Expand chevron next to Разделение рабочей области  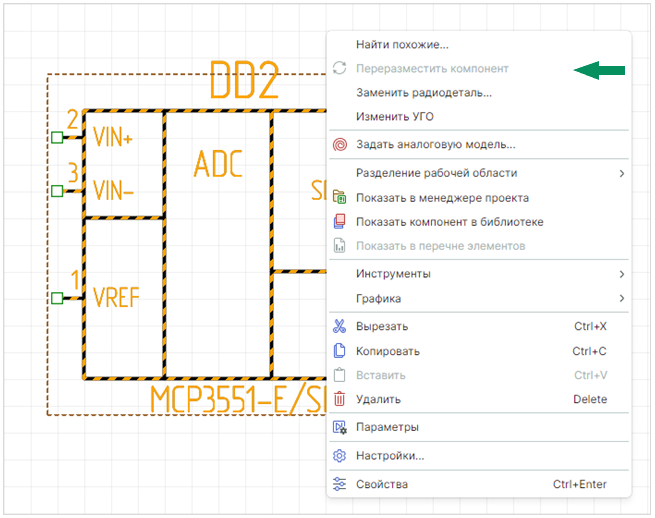622,173
